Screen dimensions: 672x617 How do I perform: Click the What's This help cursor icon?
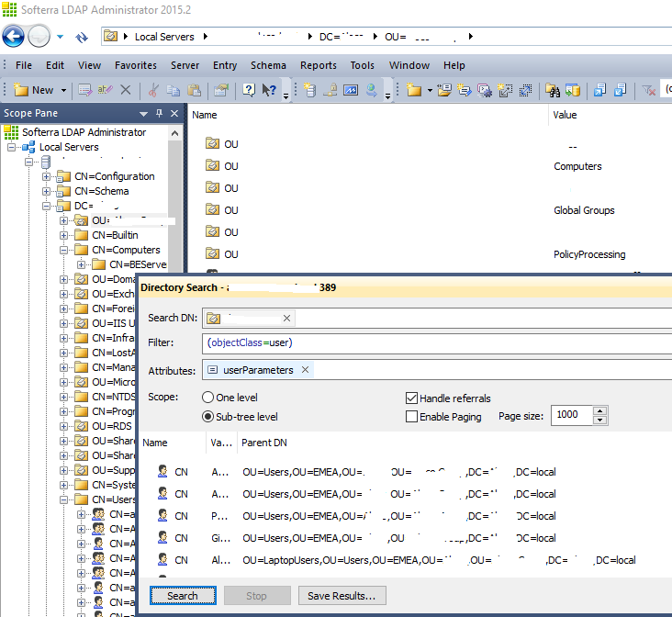click(269, 90)
